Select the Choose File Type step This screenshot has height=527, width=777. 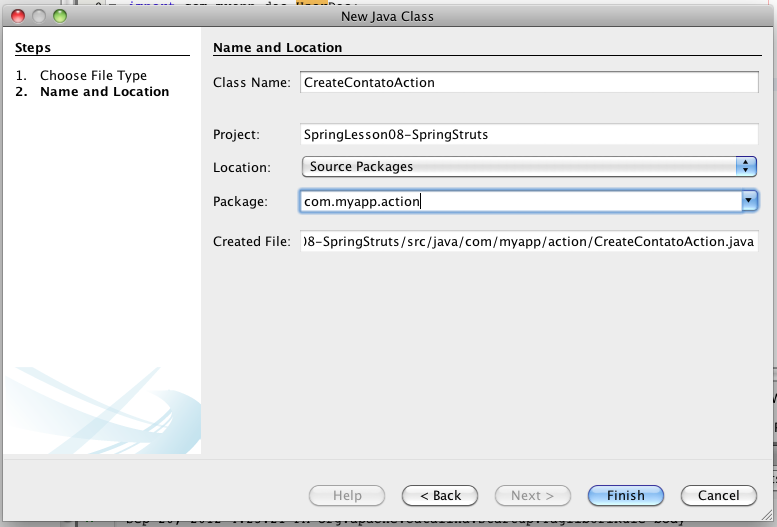click(x=93, y=76)
